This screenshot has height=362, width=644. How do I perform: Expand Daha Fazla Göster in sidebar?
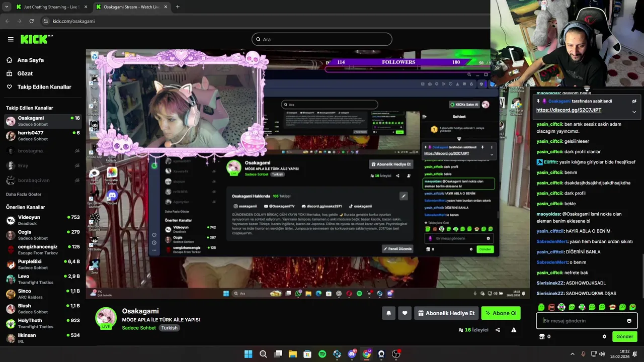coord(24,194)
